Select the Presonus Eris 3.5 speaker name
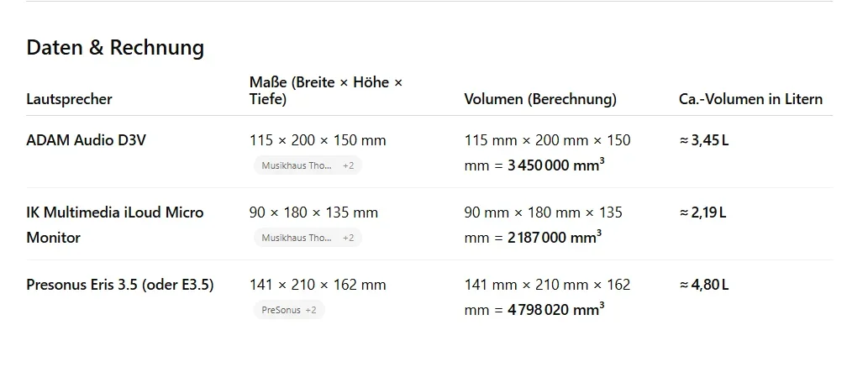Image resolution: width=868 pixels, height=367 pixels. (x=120, y=285)
